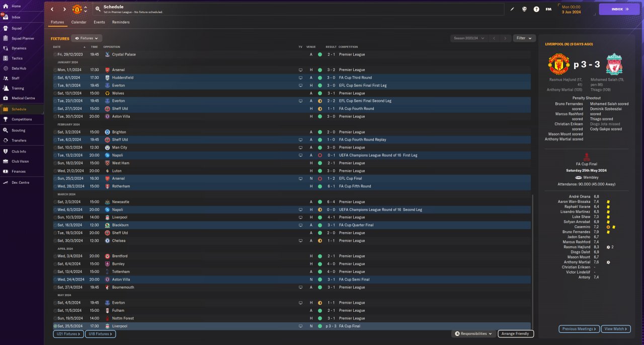Go forward with the right arrow
Image resolution: width=644 pixels, height=345 pixels.
click(x=64, y=9)
